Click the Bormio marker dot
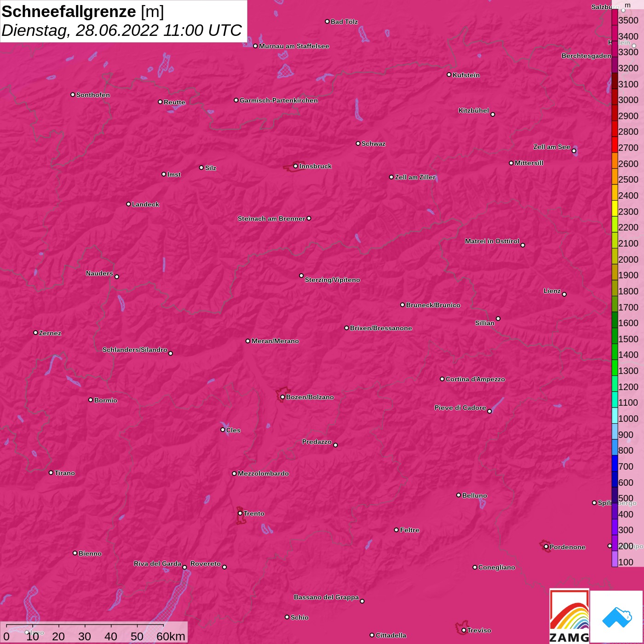The width and height of the screenshot is (644, 644). click(x=91, y=400)
